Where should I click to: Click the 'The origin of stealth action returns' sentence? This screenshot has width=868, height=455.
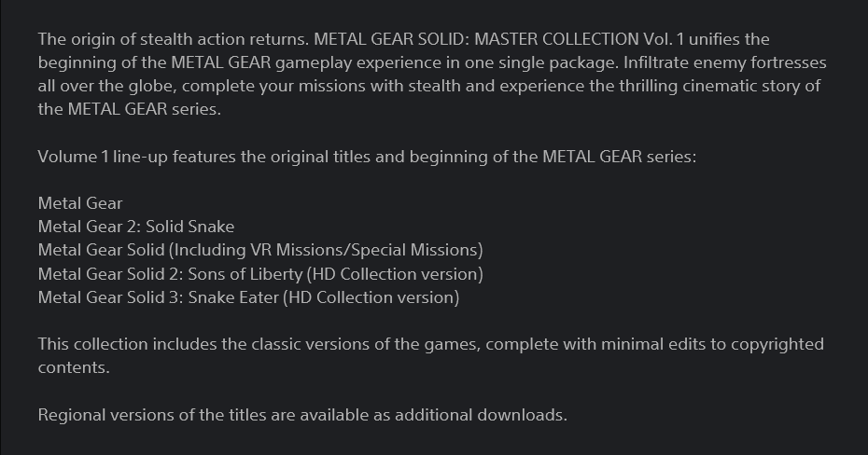coord(174,39)
